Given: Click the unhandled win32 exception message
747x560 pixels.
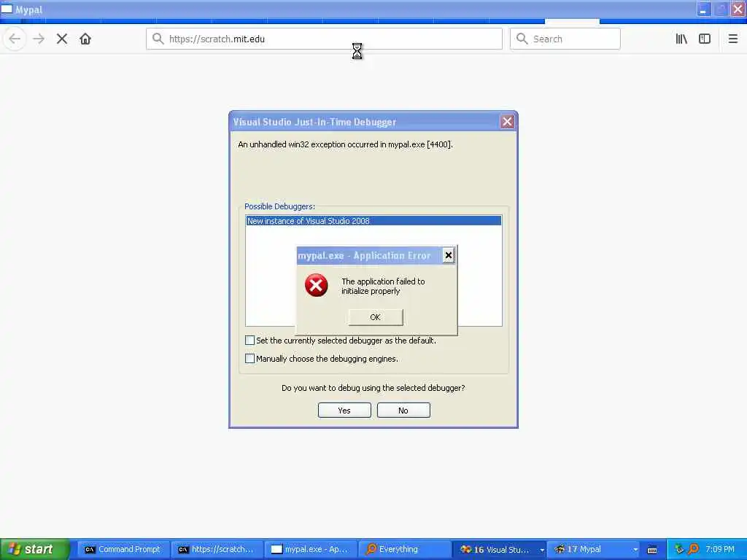Looking at the screenshot, I should point(345,144).
